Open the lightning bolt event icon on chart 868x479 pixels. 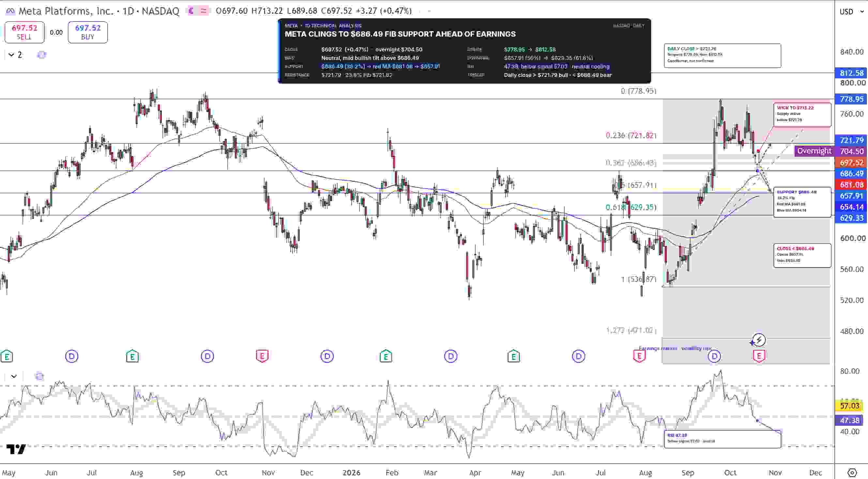tap(759, 340)
